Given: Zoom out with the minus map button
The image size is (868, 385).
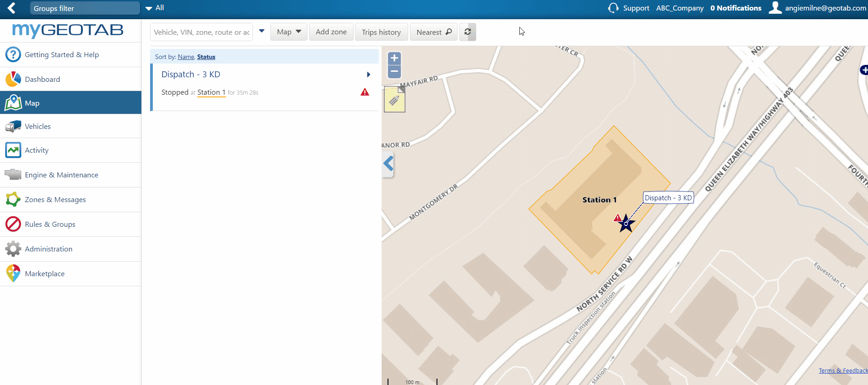Looking at the screenshot, I should (394, 71).
